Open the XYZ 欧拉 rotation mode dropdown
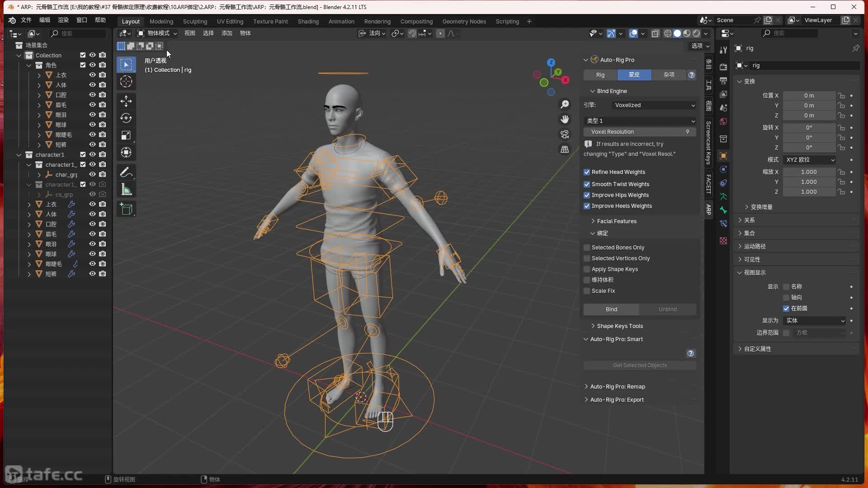Screen dimensions: 868x488 pyautogui.click(x=810, y=160)
